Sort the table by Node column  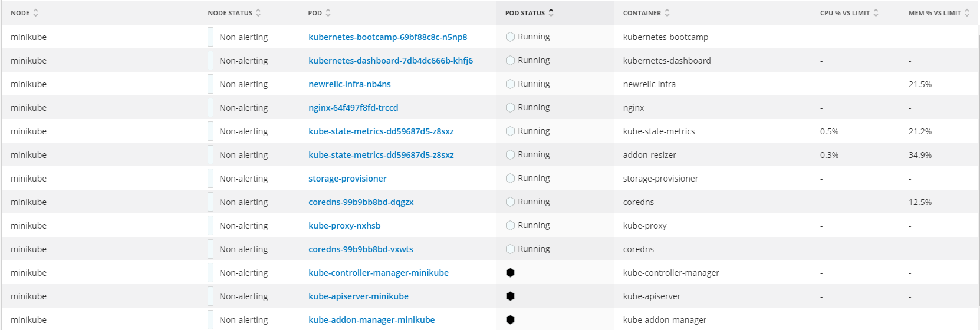click(25, 13)
